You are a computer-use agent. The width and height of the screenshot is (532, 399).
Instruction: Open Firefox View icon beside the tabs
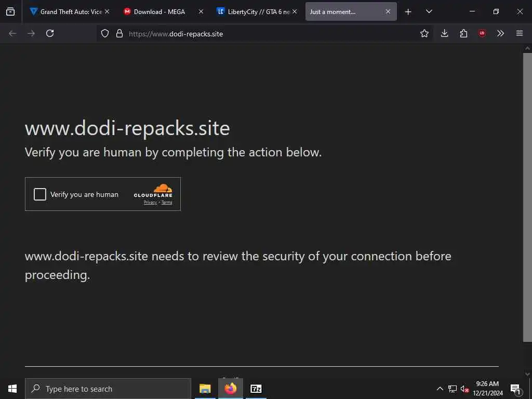[x=10, y=11]
